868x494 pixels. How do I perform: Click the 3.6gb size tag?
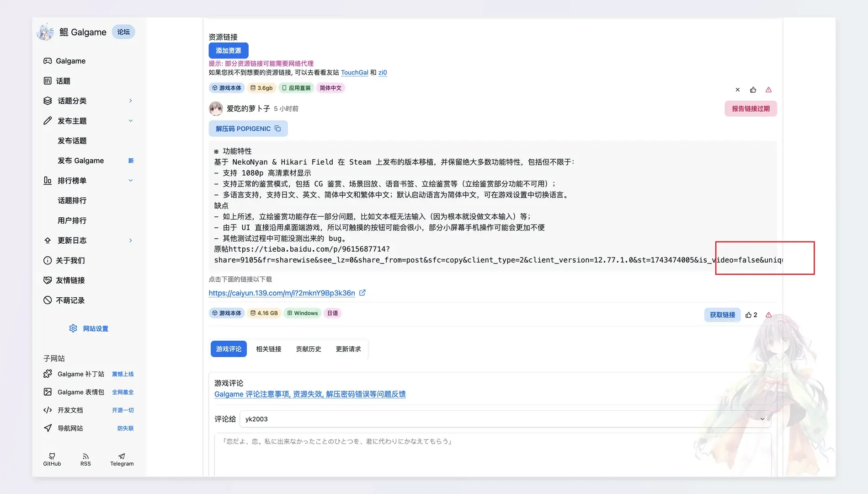[x=261, y=88]
